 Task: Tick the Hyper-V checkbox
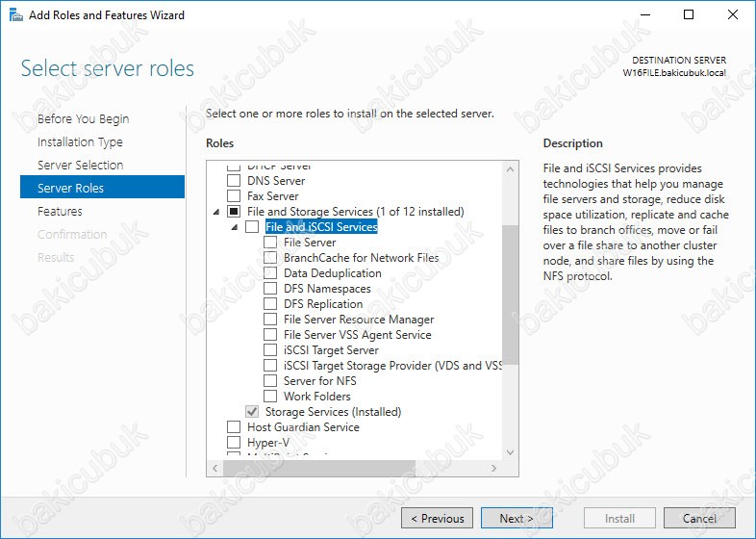tap(234, 443)
